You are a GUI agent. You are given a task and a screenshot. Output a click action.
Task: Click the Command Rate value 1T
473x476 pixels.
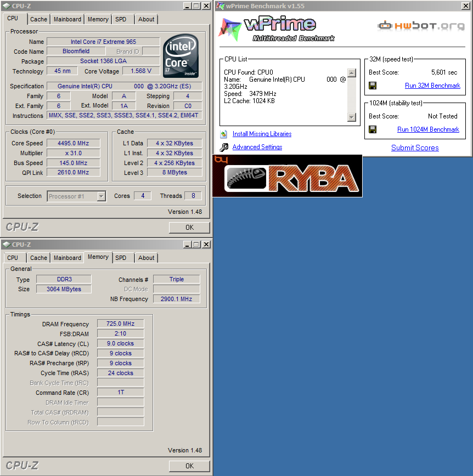click(120, 392)
